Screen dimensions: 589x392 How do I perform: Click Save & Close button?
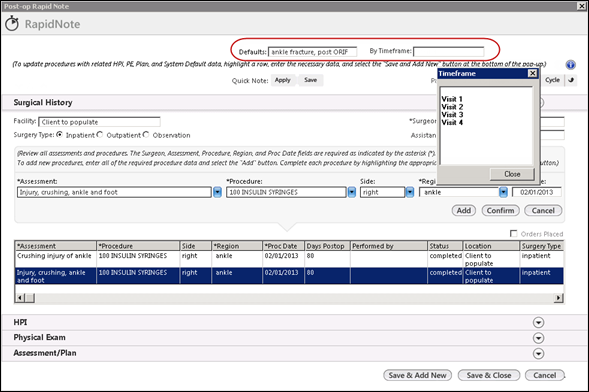(x=489, y=375)
